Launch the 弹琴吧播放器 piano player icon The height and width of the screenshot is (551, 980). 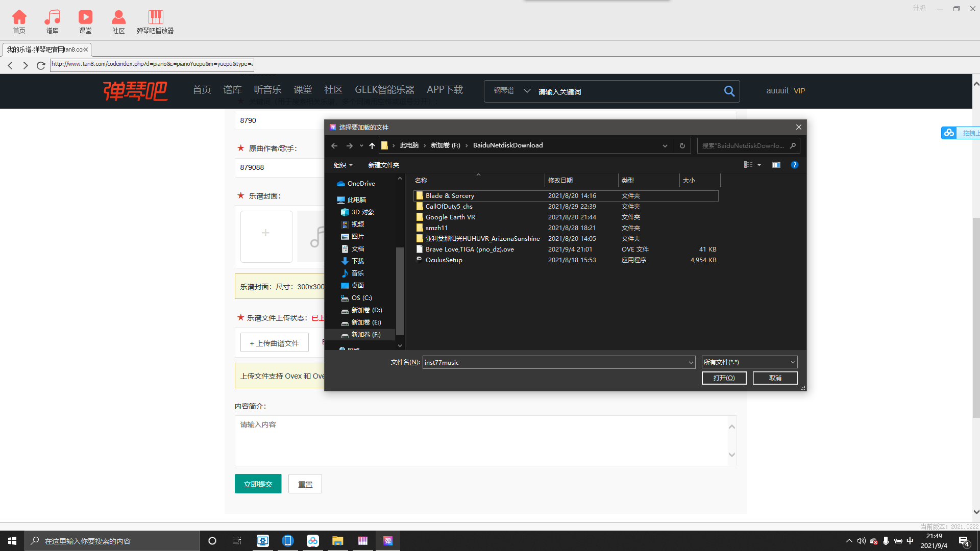coord(155,21)
